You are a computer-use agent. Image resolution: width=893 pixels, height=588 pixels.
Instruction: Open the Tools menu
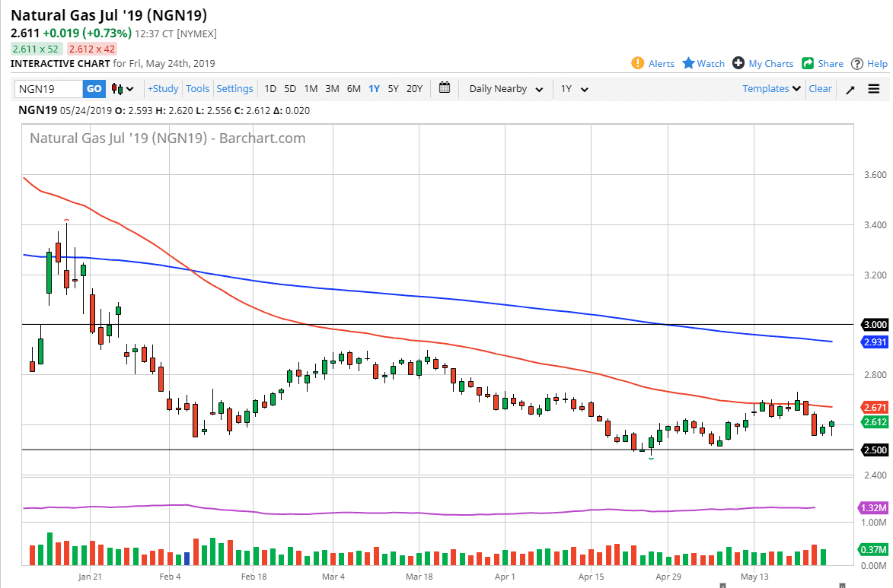[197, 89]
